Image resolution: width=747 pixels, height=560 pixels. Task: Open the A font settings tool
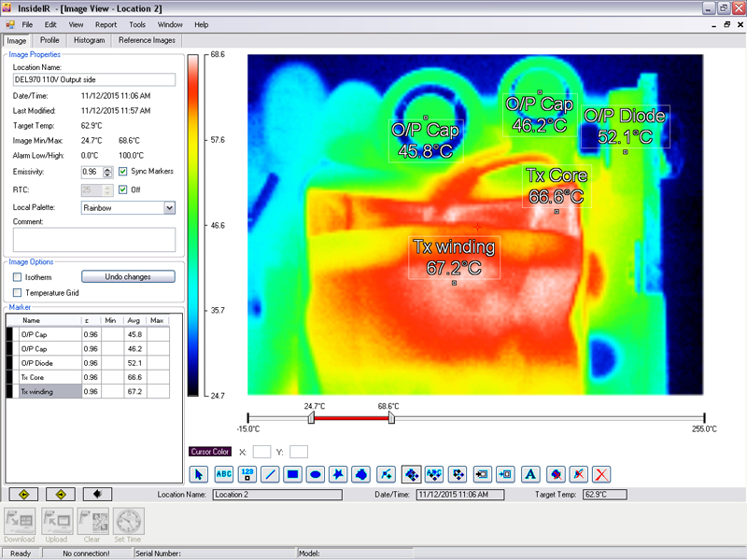(529, 475)
